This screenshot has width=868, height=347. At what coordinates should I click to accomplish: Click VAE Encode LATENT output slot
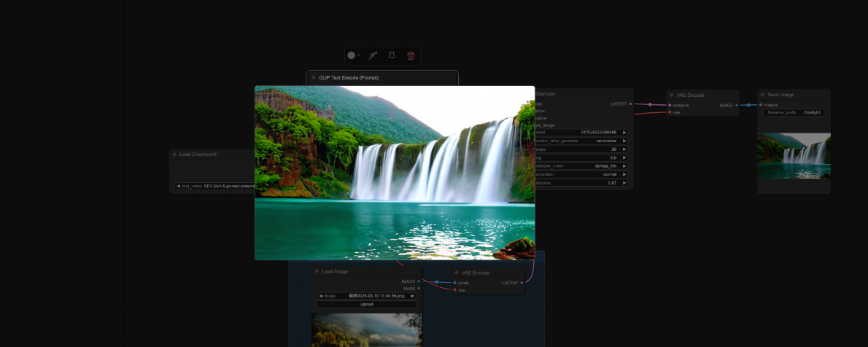(522, 283)
